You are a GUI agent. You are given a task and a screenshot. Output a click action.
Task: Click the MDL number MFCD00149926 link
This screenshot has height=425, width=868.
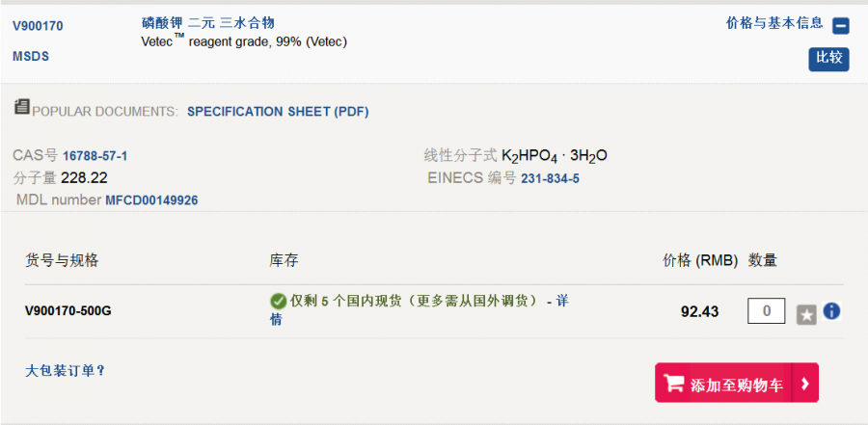tap(151, 200)
